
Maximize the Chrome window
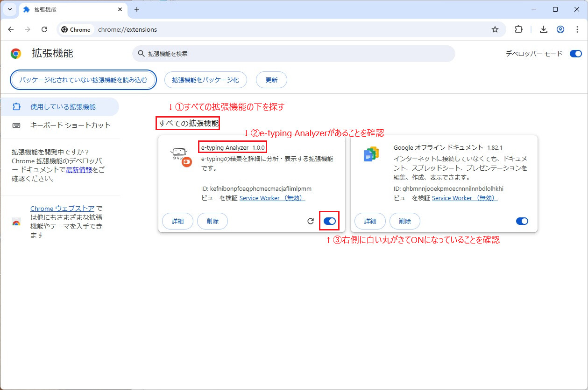click(555, 9)
